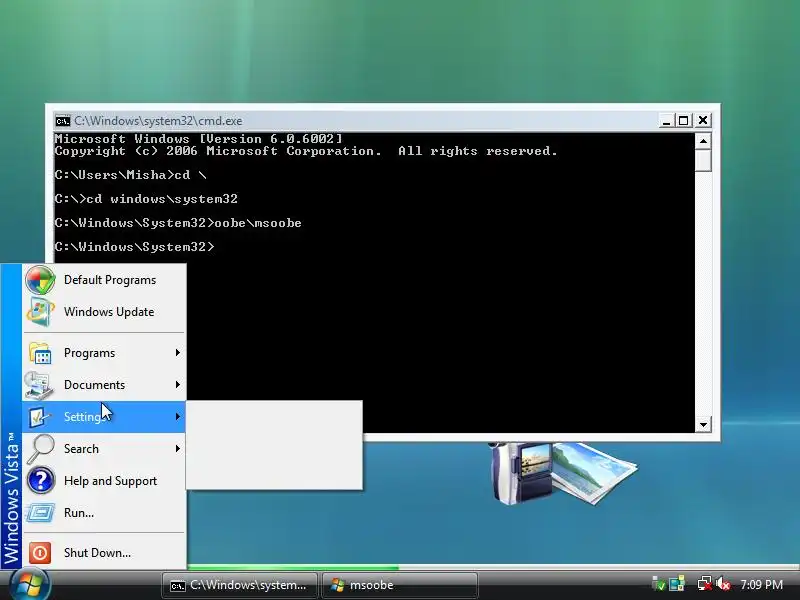This screenshot has width=800, height=600.
Task: Click the Programs folder icon
Action: pos(40,353)
